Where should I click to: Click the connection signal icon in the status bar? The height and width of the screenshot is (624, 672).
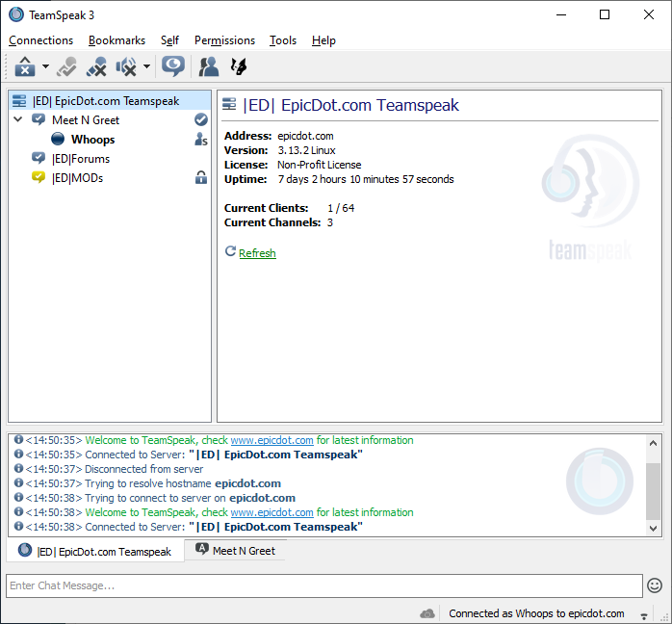pyautogui.click(x=644, y=616)
